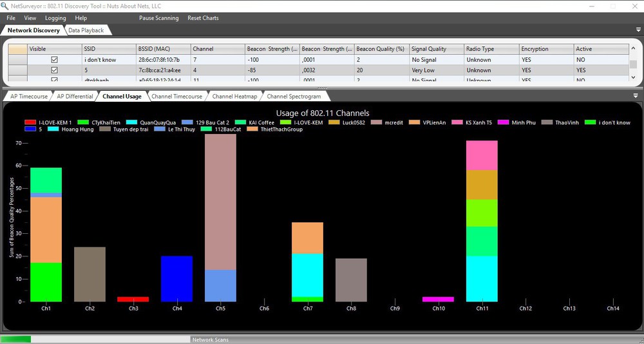Uncheck Visible checkbox for 'i don't know' network

pyautogui.click(x=54, y=60)
